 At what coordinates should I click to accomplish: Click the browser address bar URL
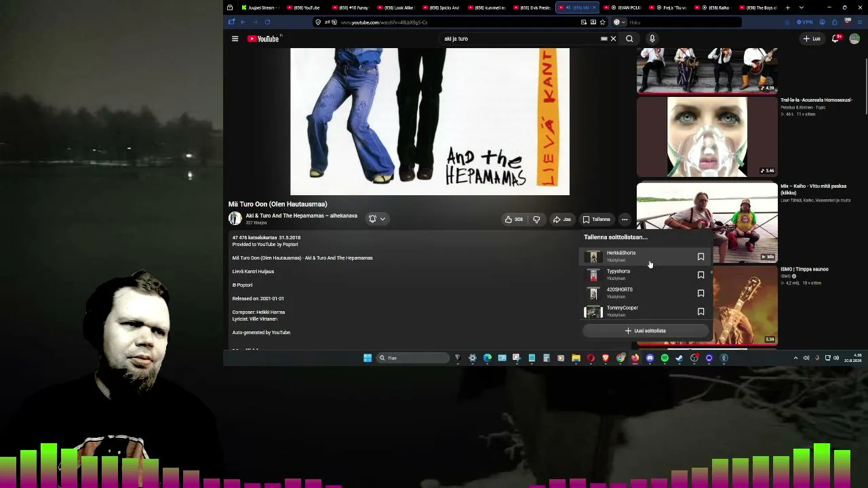coord(384,22)
